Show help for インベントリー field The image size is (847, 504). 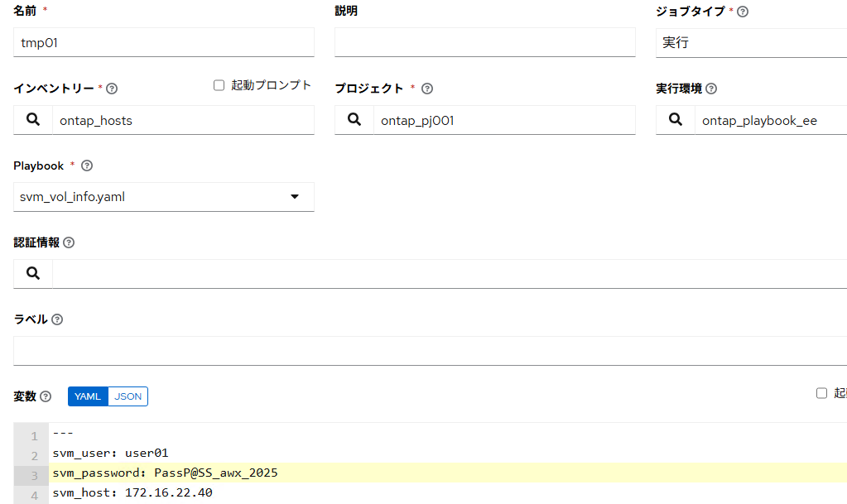pyautogui.click(x=112, y=89)
